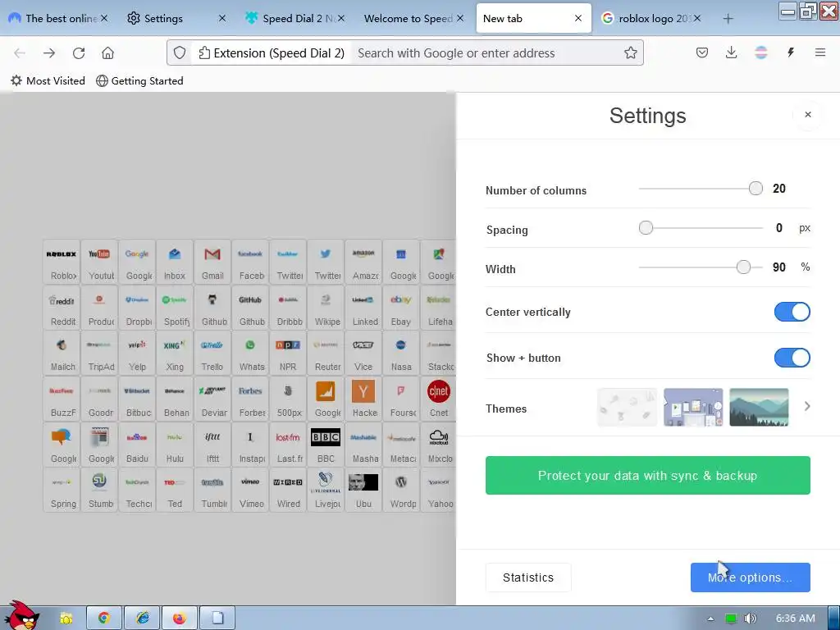
Task: Click the Width slider handle
Action: (743, 267)
